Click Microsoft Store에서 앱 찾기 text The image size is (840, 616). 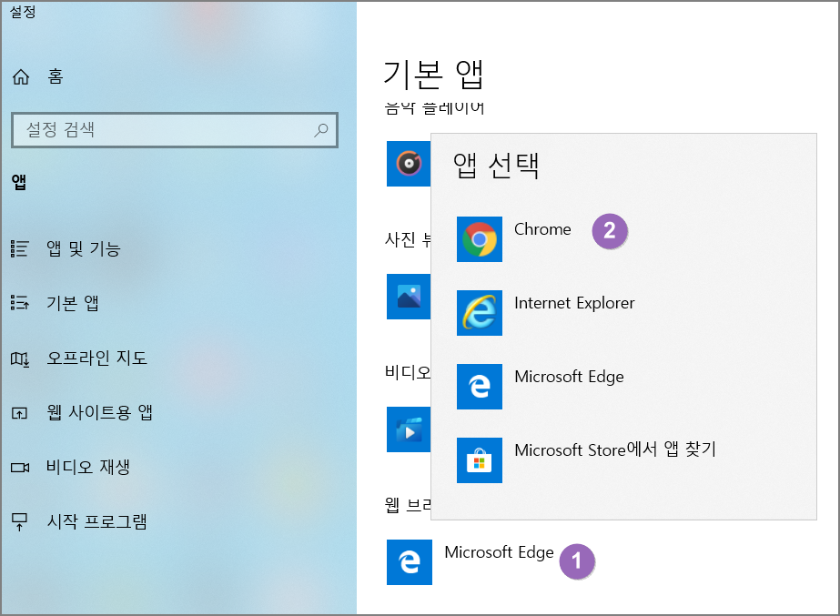(615, 449)
